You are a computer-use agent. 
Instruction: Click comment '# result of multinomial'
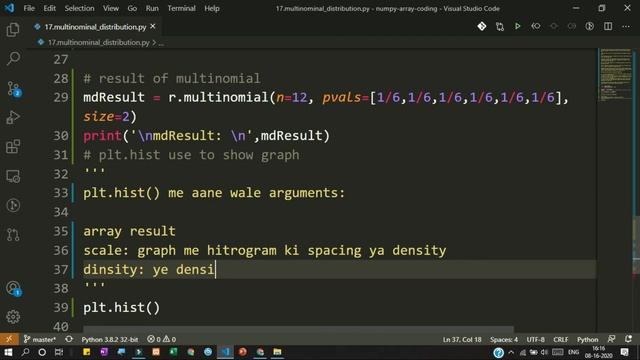point(172,78)
